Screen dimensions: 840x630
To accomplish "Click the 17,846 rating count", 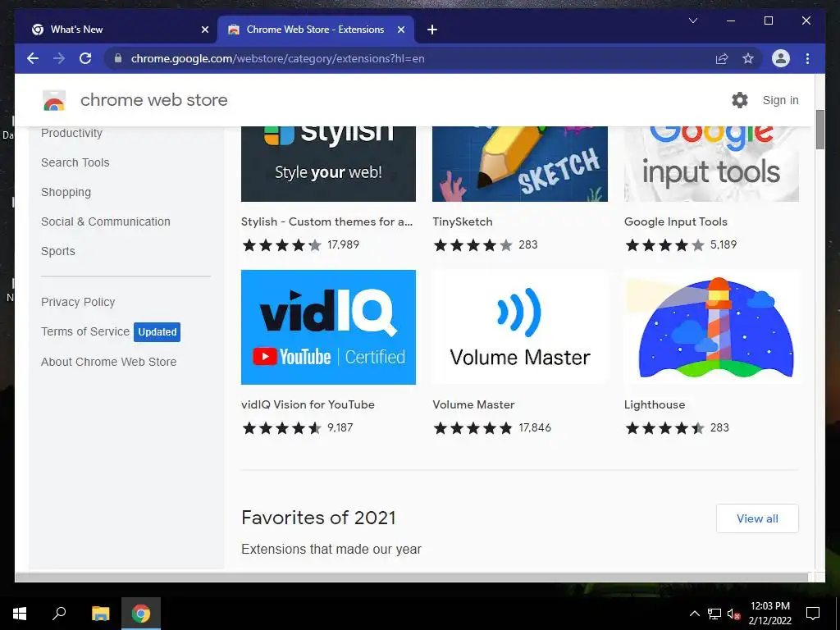I will pos(535,427).
